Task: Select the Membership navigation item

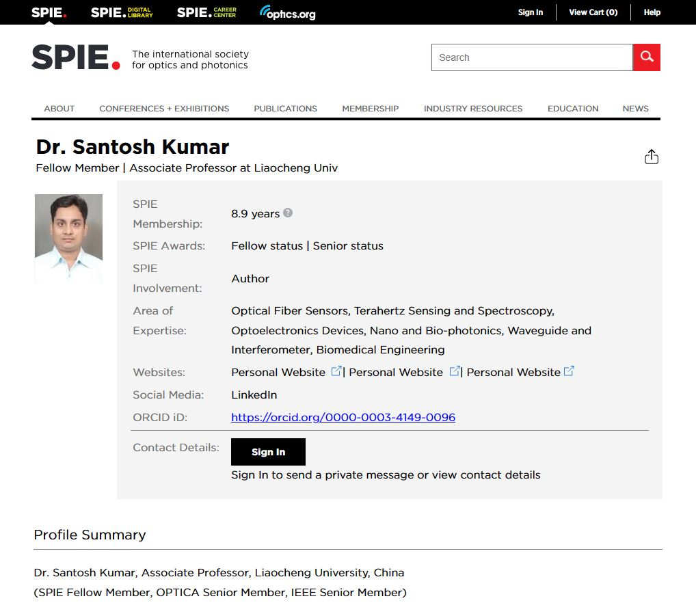Action: tap(370, 109)
